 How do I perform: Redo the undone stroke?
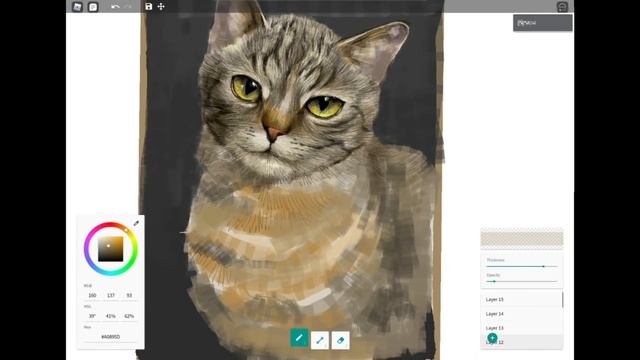[128, 7]
